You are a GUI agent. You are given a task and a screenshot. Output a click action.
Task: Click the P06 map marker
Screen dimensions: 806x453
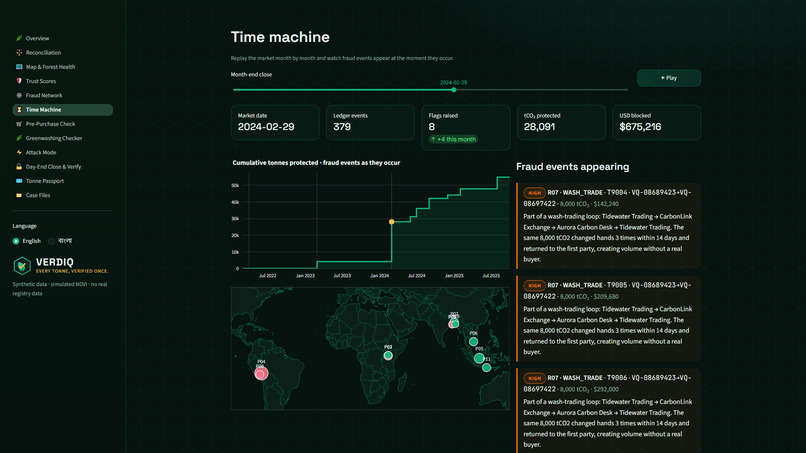click(473, 341)
